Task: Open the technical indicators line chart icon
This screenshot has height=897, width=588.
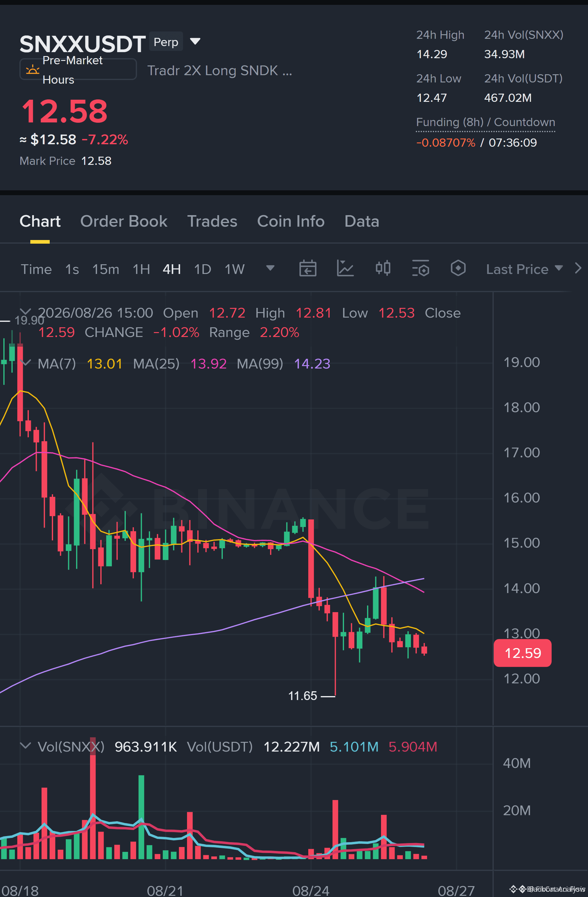Action: (345, 269)
